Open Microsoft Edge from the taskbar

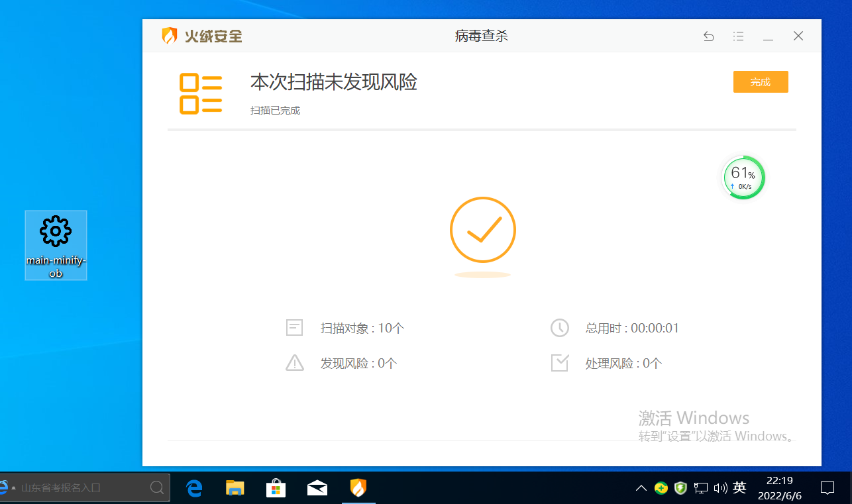[x=194, y=489]
